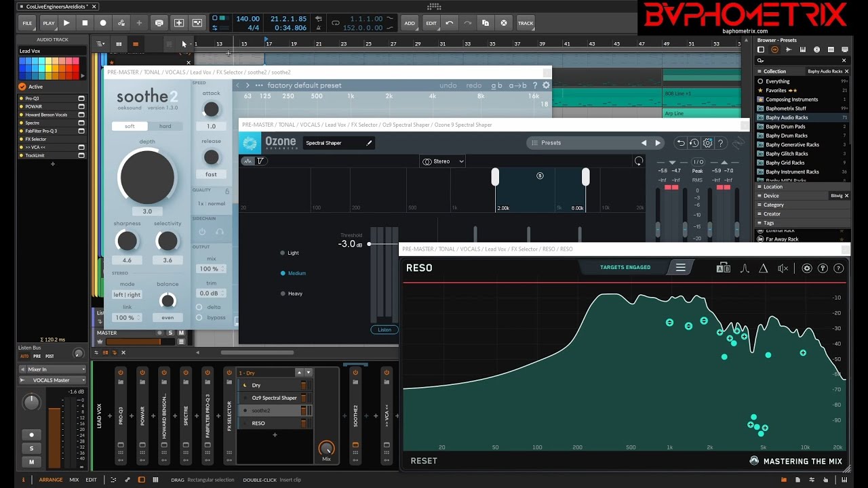The width and height of the screenshot is (868, 488).
Task: Click the browser search field
Action: click(804, 60)
